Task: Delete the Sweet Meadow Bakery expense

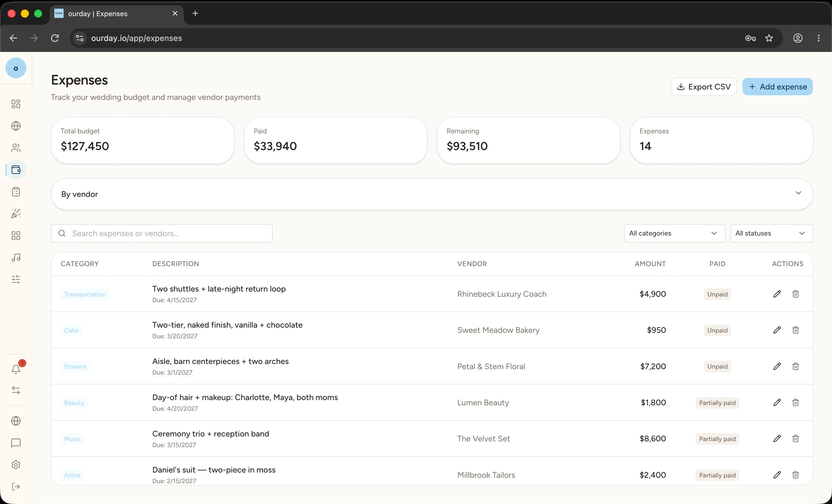Action: click(x=796, y=330)
